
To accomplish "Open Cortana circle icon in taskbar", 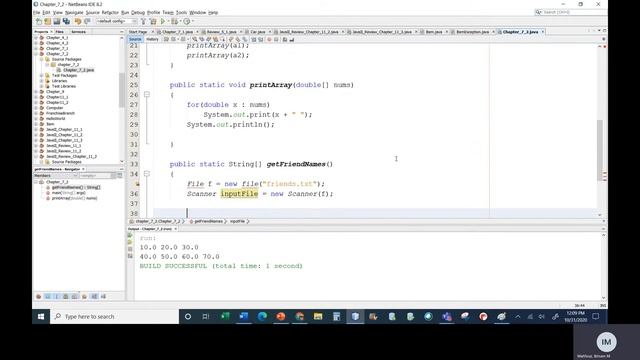I will click(x=188, y=316).
